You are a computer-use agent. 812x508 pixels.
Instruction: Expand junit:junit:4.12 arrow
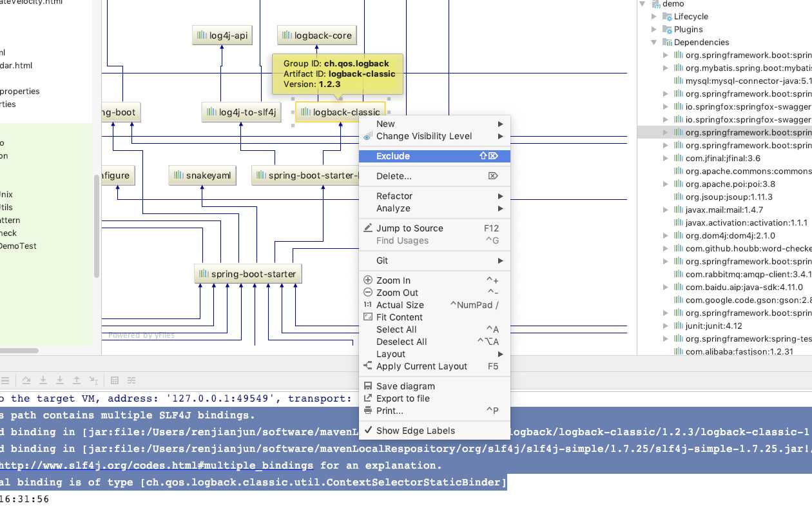(666, 326)
